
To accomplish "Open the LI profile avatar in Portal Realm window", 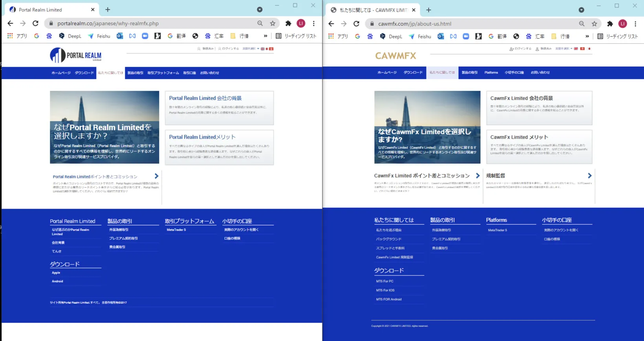I will pos(301,24).
